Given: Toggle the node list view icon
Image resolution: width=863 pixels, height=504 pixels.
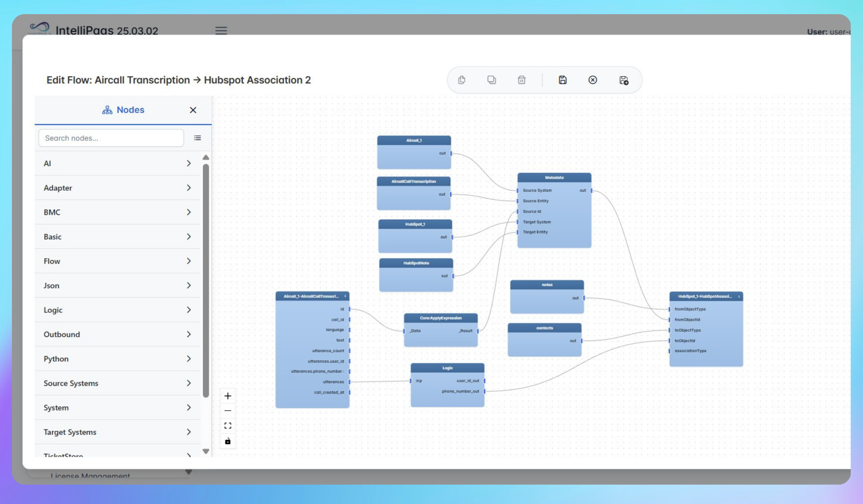Looking at the screenshot, I should (198, 138).
